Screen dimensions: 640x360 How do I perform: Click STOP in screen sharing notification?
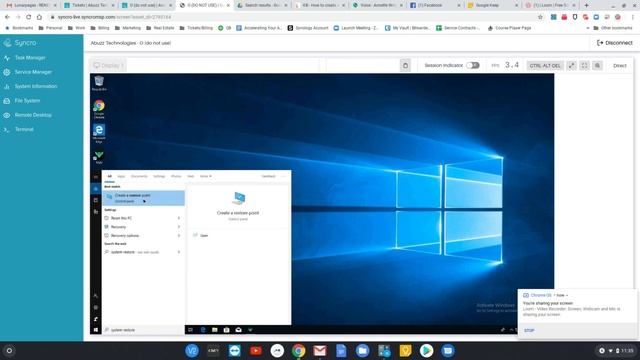pos(529,331)
